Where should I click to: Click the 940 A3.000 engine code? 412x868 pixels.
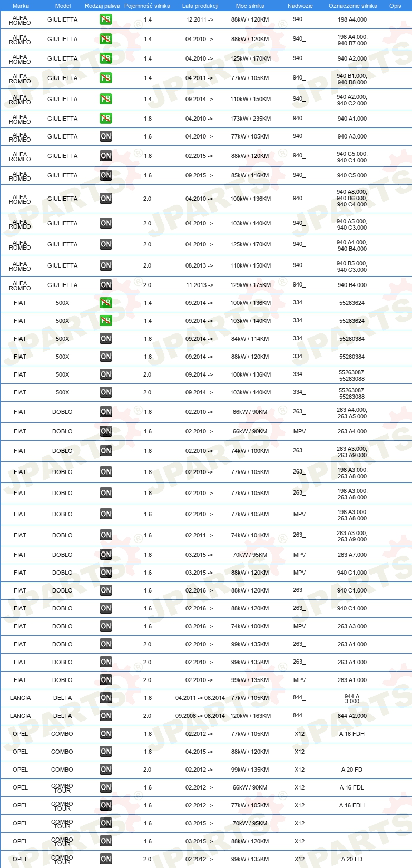click(x=352, y=136)
